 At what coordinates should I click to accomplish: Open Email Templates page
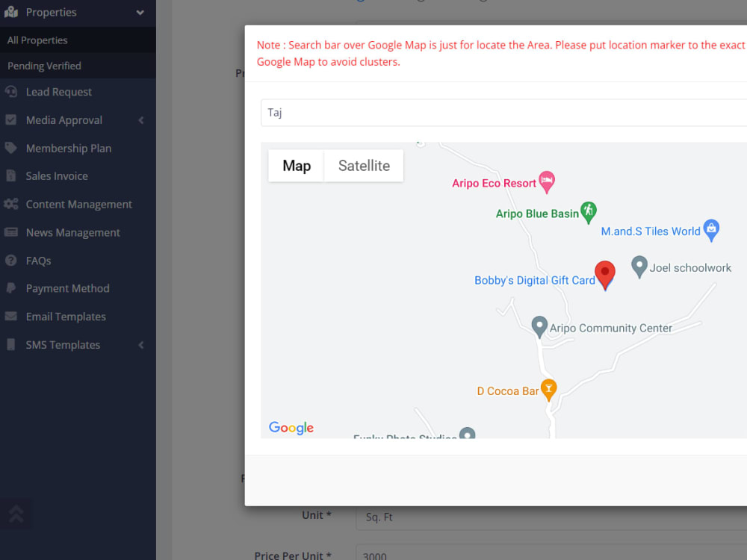tap(66, 317)
